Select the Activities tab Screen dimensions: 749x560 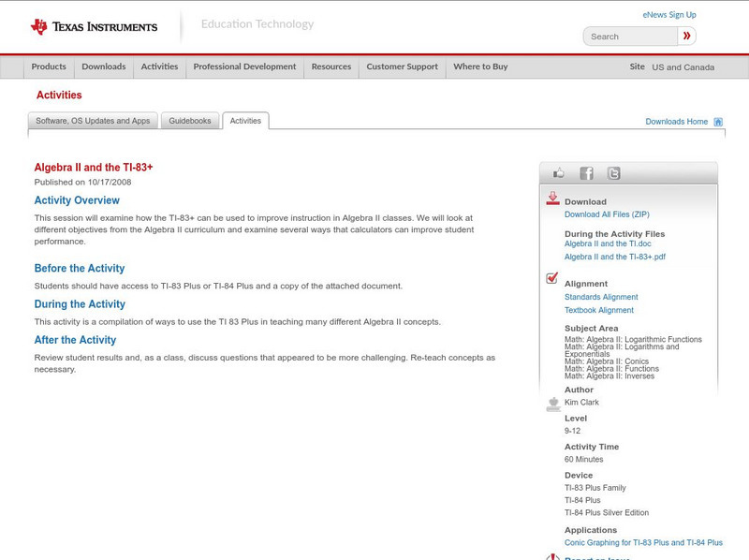[245, 121]
